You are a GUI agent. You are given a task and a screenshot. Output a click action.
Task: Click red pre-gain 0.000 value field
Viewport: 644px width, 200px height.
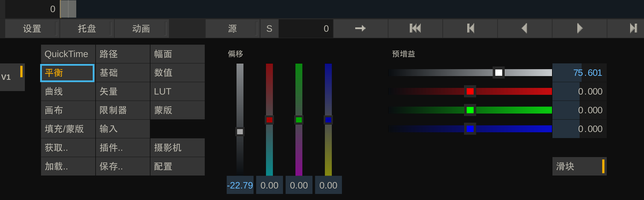click(580, 91)
